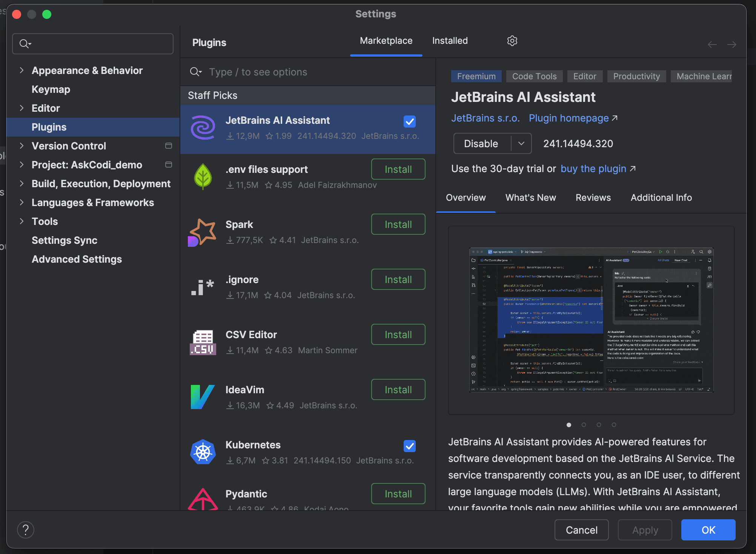The image size is (756, 554).
Task: Switch to the Installed tab
Action: (x=450, y=41)
